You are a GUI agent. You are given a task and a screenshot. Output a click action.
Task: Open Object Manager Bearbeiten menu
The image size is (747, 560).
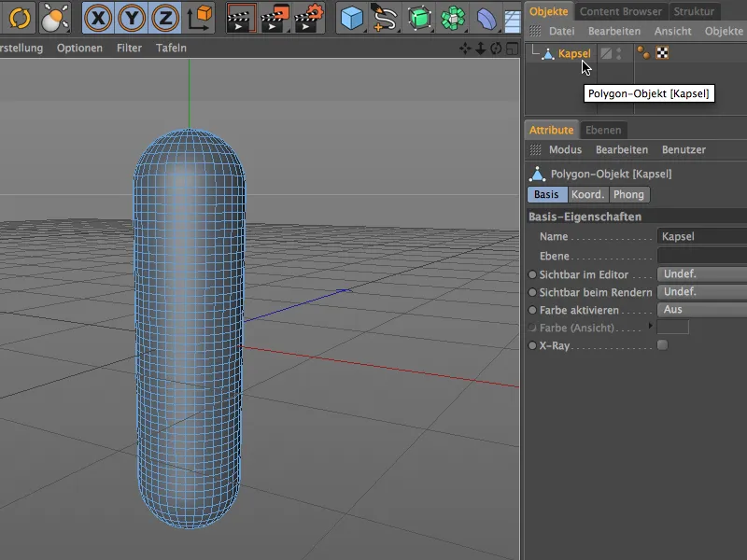[614, 31]
